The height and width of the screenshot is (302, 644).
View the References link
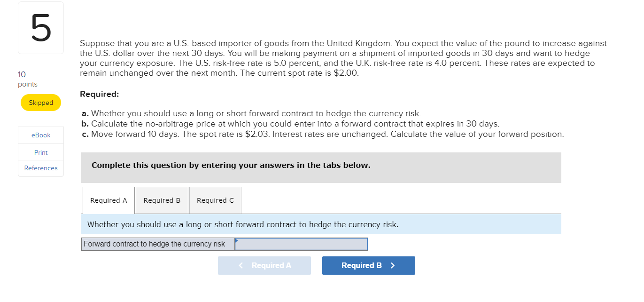click(x=40, y=168)
